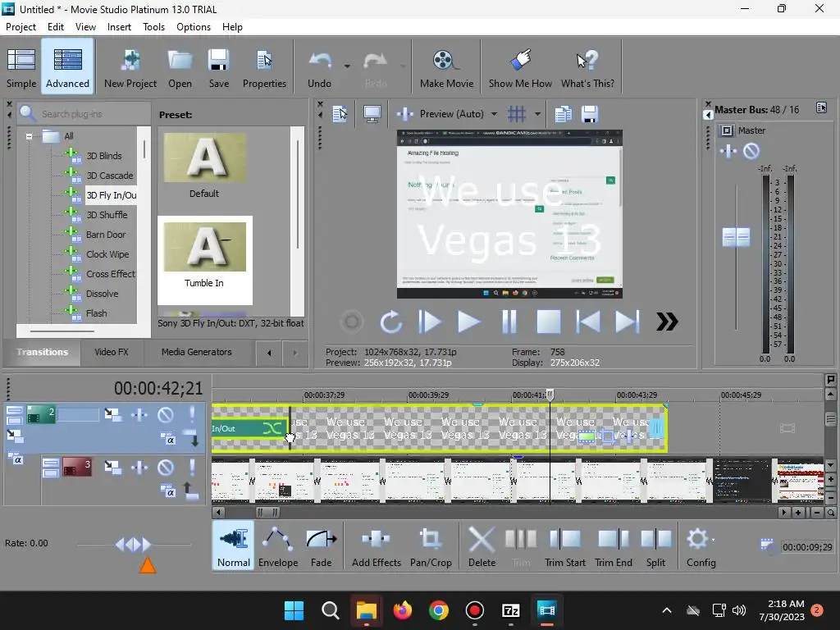Toggle preview on external monitor
The width and height of the screenshot is (840, 630).
[x=372, y=113]
